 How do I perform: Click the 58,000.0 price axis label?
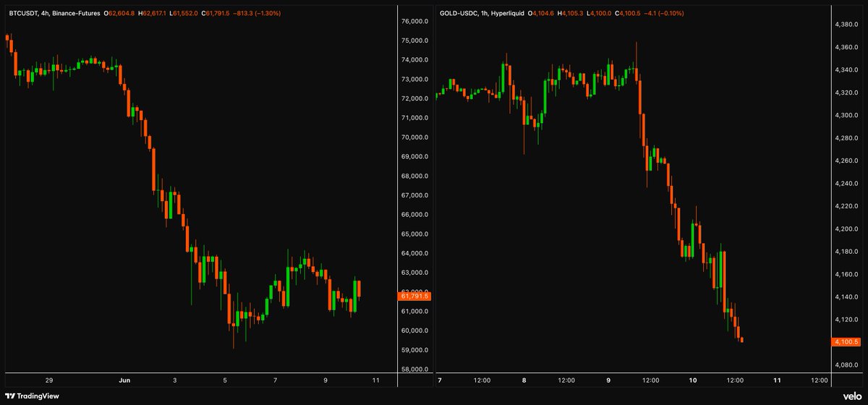click(414, 370)
